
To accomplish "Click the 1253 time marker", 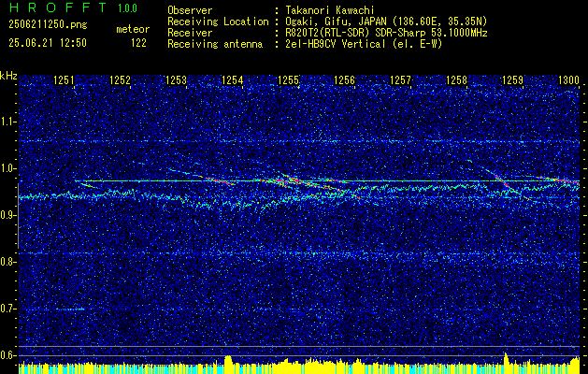I will click(177, 79).
